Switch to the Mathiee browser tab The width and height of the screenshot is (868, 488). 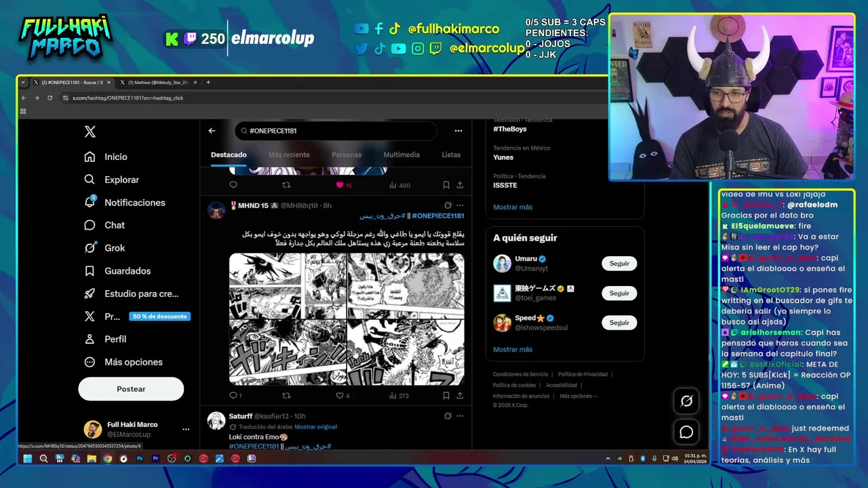pyautogui.click(x=159, y=83)
